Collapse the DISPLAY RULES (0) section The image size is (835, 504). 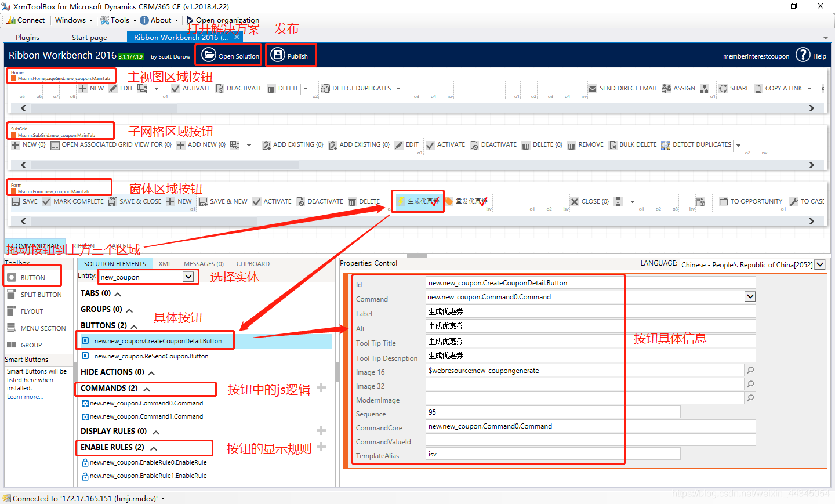155,432
